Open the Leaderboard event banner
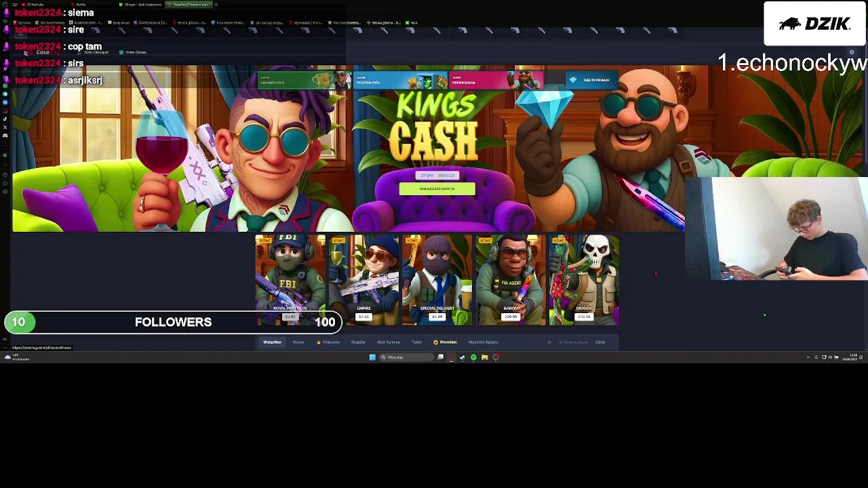Viewport: 868px width, 488px height. point(304,81)
